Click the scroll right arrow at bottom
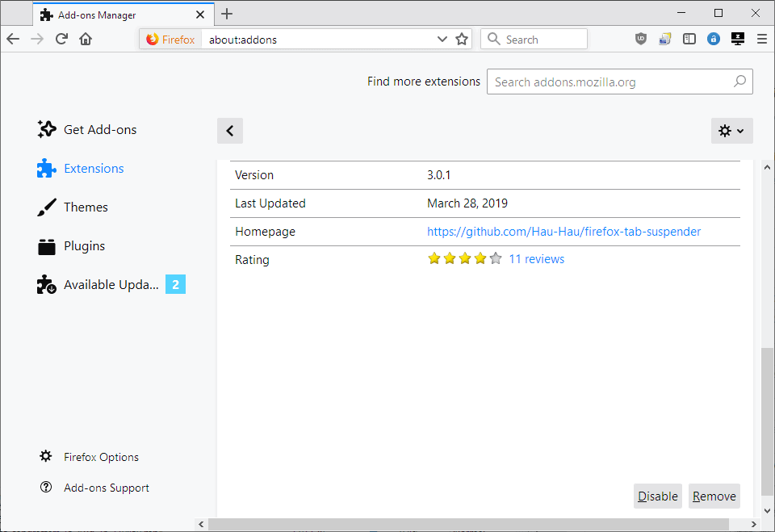Viewport: 775px width, 532px height. click(x=753, y=524)
